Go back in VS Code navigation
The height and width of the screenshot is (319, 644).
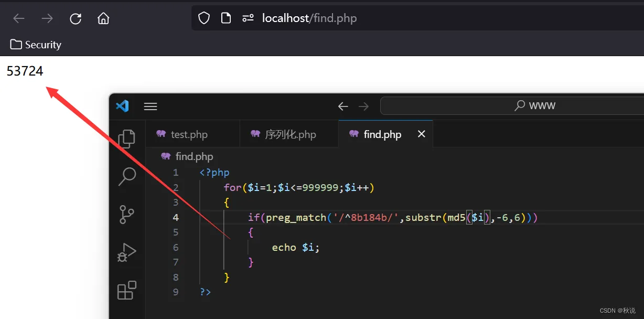(343, 107)
